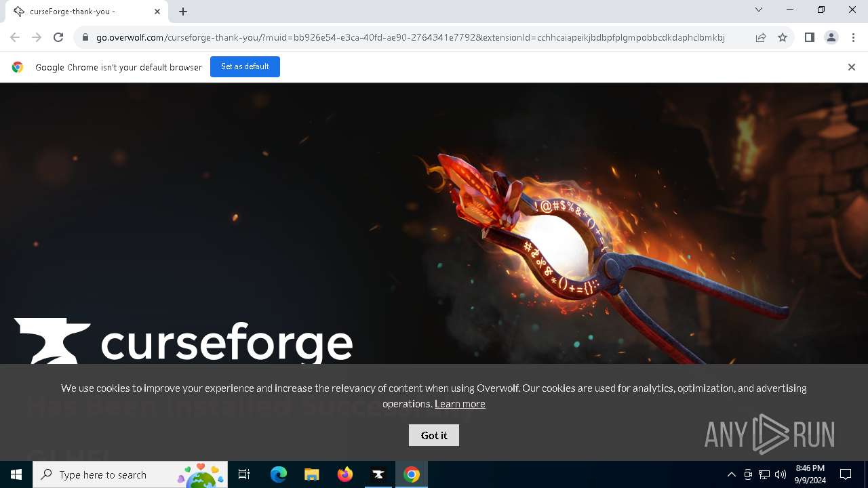This screenshot has width=868, height=488.
Task: Open Task View on the taskbar
Action: tap(244, 474)
